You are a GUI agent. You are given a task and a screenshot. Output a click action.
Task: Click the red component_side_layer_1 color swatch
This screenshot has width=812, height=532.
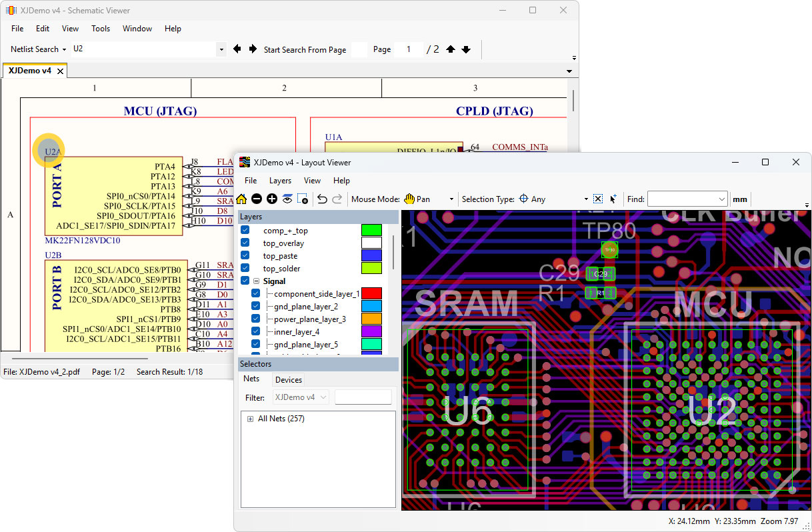click(371, 293)
